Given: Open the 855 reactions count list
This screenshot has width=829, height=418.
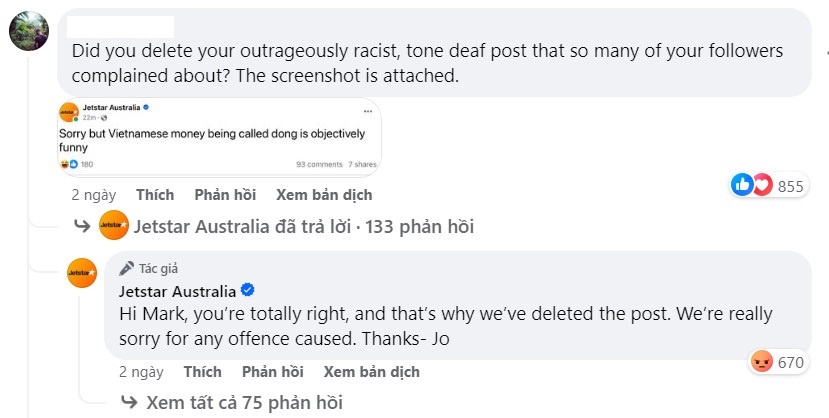Looking at the screenshot, I should [x=790, y=186].
